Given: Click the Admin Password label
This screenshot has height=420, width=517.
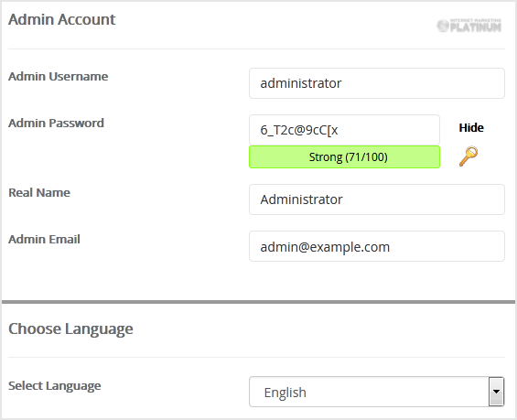Looking at the screenshot, I should click(56, 123).
